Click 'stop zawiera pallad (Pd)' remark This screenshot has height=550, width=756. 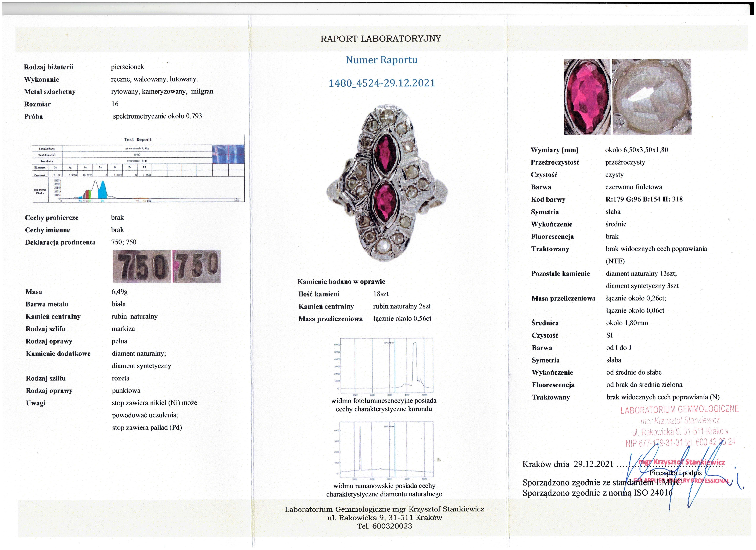(147, 428)
